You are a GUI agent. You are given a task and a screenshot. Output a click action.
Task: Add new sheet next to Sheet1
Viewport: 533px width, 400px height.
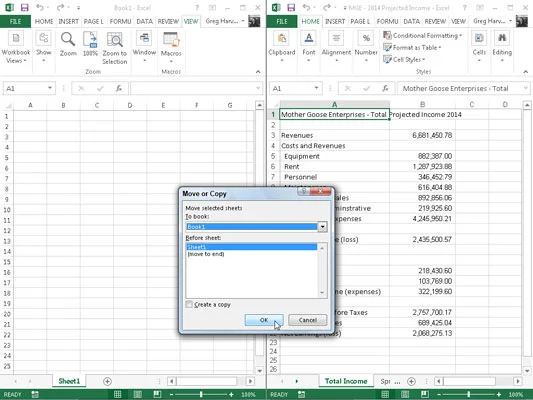click(107, 381)
